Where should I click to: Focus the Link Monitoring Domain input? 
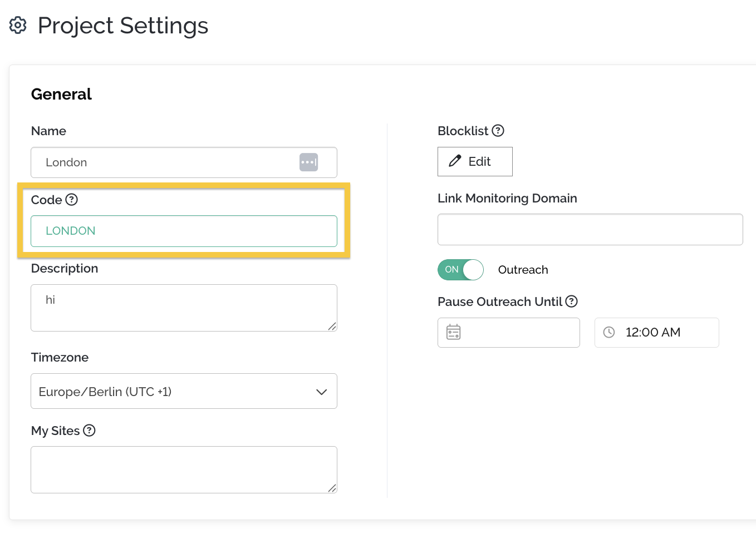pyautogui.click(x=590, y=229)
